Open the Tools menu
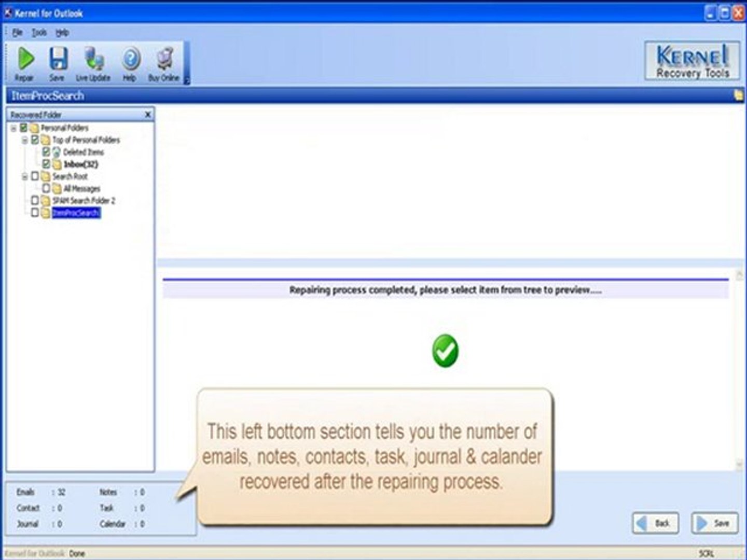747x560 pixels. point(39,33)
